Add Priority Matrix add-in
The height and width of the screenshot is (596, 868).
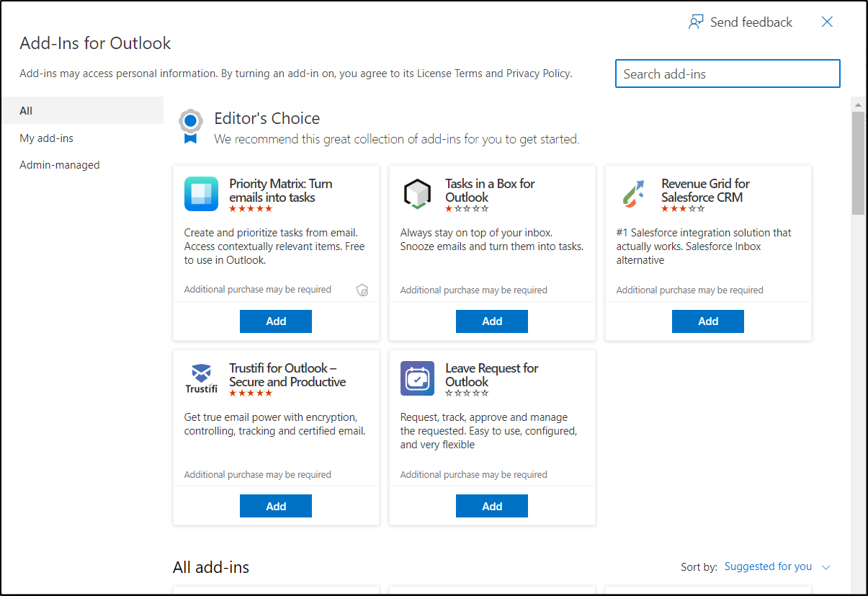(276, 321)
